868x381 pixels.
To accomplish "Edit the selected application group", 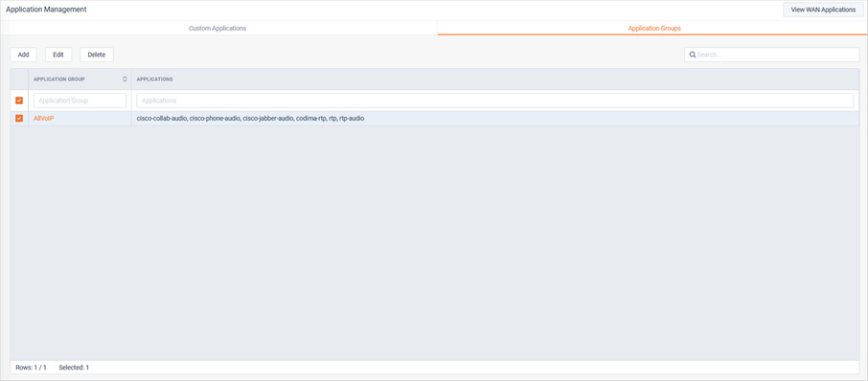I will pyautogui.click(x=58, y=55).
